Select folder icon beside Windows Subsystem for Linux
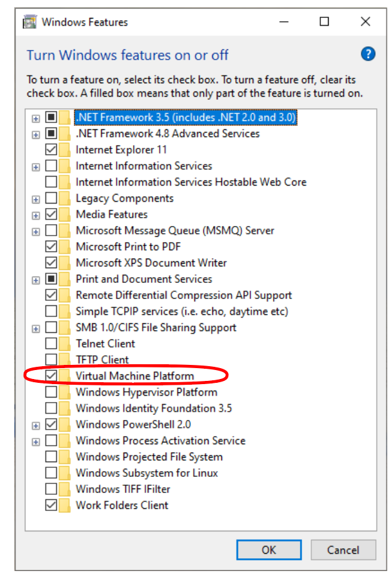The width and height of the screenshot is (392, 580). [x=65, y=473]
